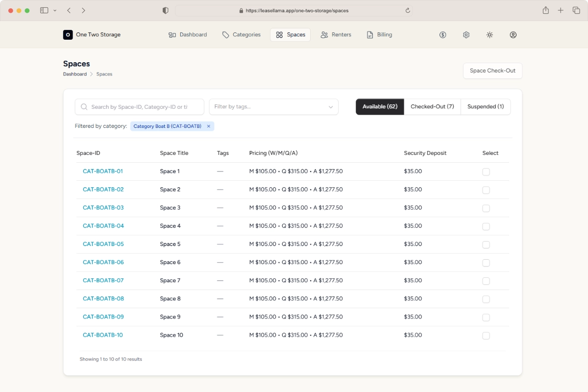Switch to the Suspended (1) tab
The image size is (588, 392).
pos(486,107)
